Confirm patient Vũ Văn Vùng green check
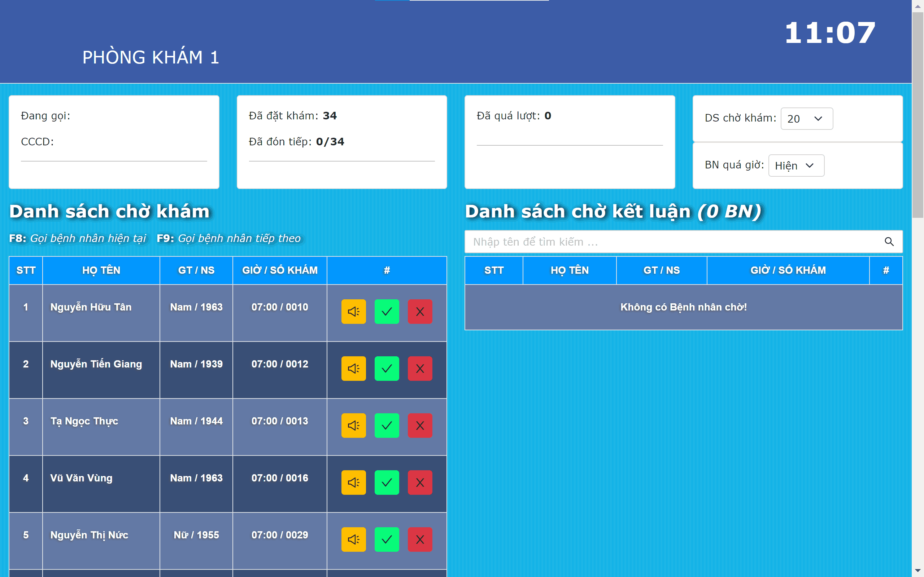 (x=387, y=483)
